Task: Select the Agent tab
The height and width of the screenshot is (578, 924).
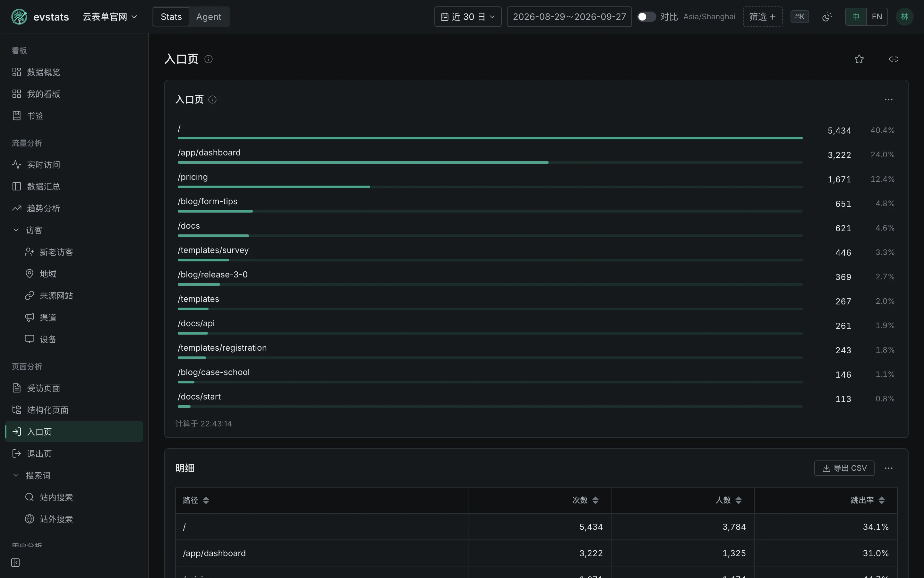Action: coord(209,17)
